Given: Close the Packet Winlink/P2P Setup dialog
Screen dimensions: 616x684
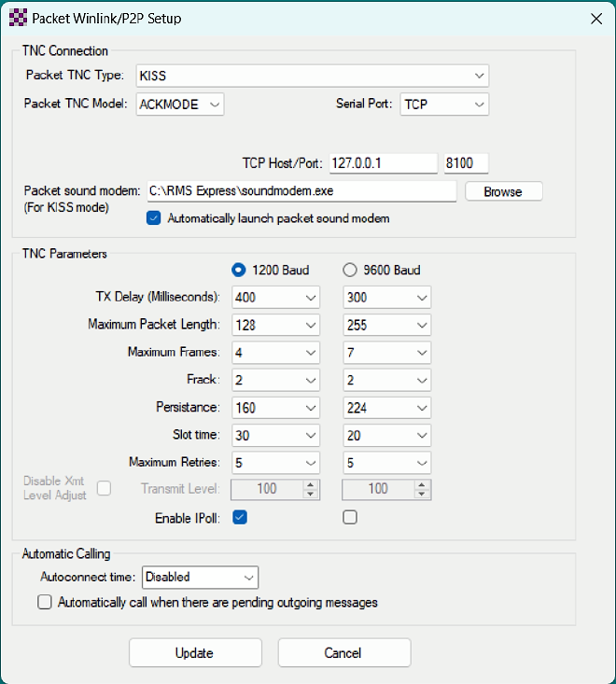Looking at the screenshot, I should pos(595,19).
